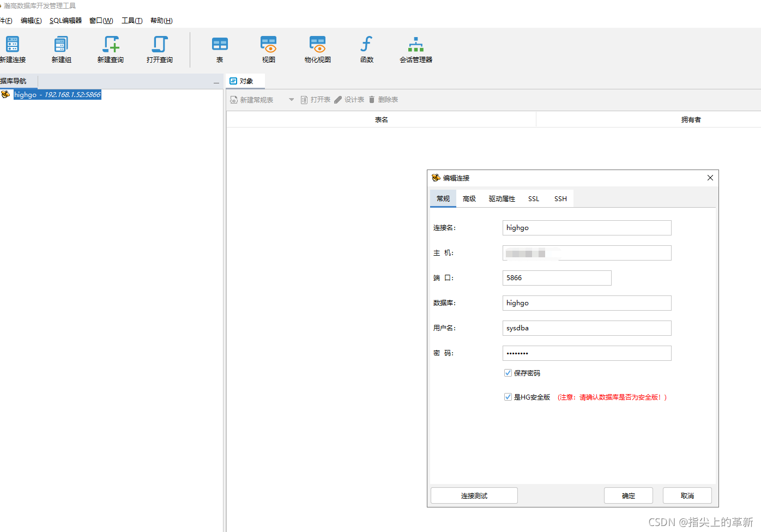Click the 拥有者 column header
761x532 pixels.
[691, 119]
